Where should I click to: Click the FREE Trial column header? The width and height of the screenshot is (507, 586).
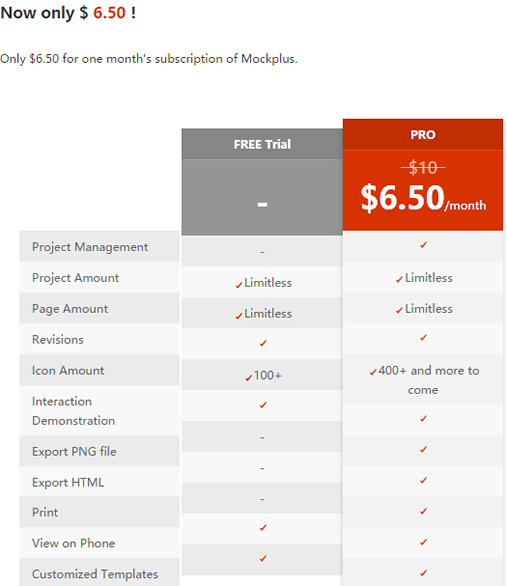click(x=262, y=144)
